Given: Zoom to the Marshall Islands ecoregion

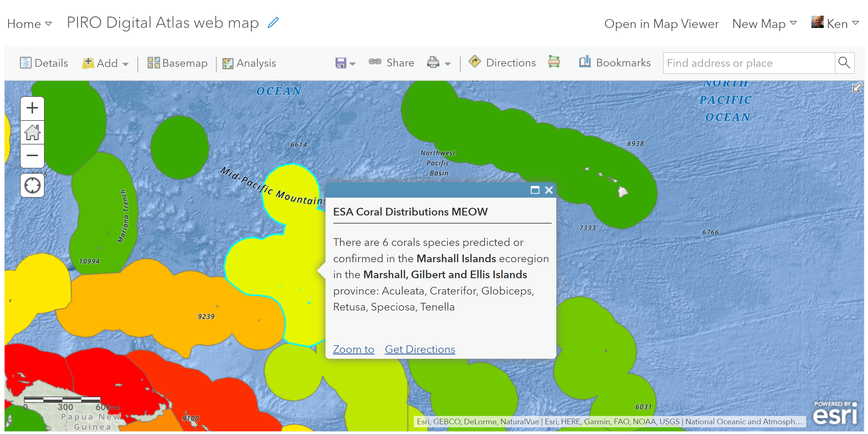Looking at the screenshot, I should [x=353, y=349].
